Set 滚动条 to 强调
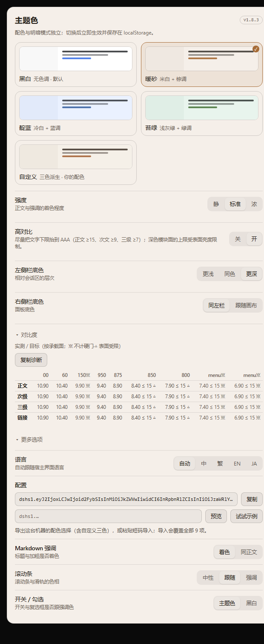 [252, 578]
